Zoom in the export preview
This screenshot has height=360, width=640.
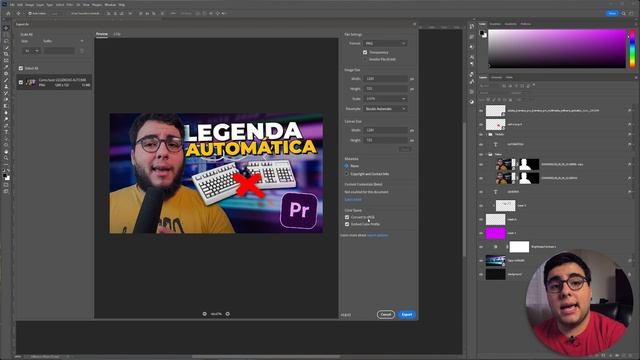[x=228, y=314]
